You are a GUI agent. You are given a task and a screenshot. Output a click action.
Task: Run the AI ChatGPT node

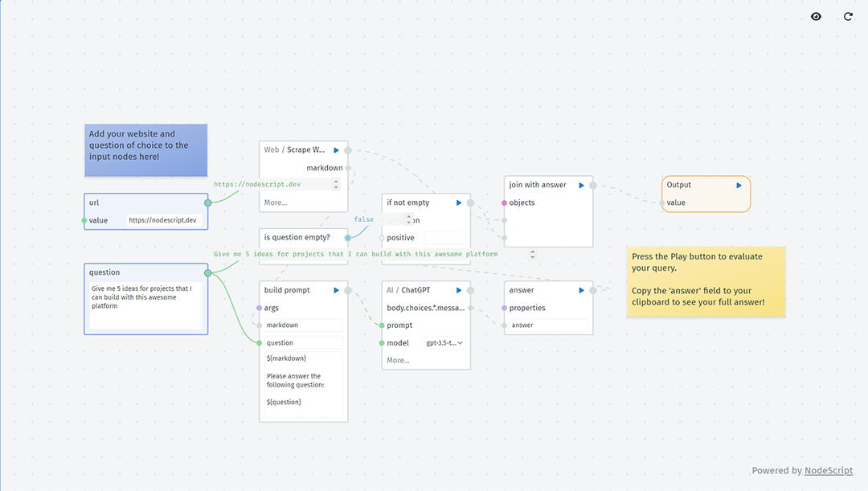458,290
